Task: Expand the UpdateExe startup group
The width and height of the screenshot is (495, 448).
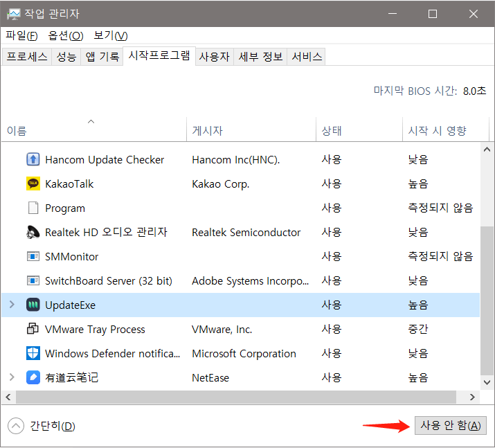Action: [11, 305]
